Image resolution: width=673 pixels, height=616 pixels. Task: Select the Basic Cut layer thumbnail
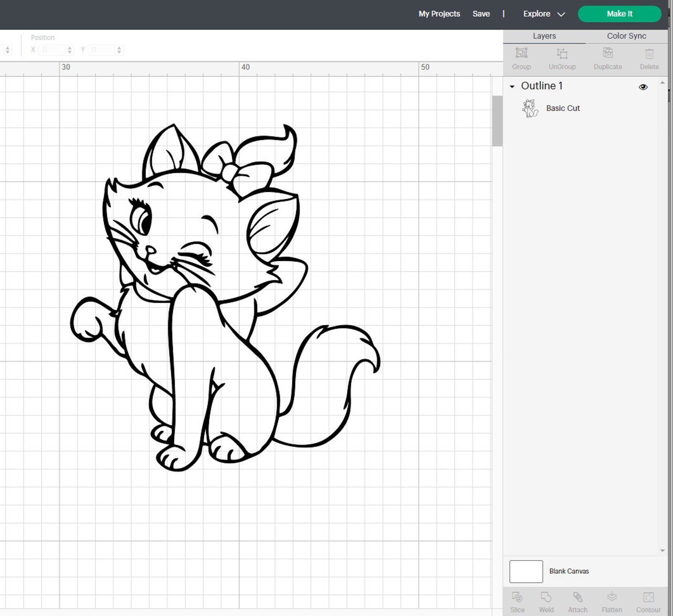click(x=530, y=108)
